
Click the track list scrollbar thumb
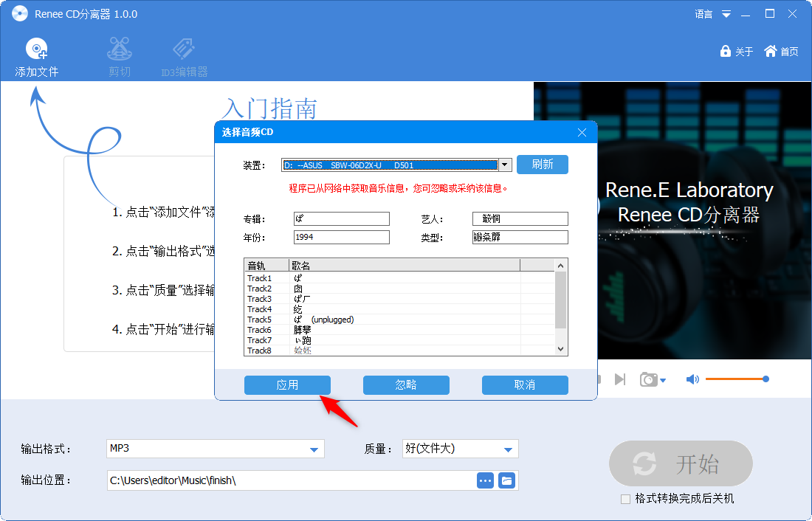pyautogui.click(x=561, y=300)
